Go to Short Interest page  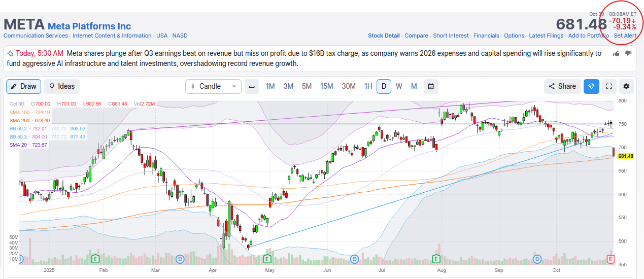(x=451, y=36)
